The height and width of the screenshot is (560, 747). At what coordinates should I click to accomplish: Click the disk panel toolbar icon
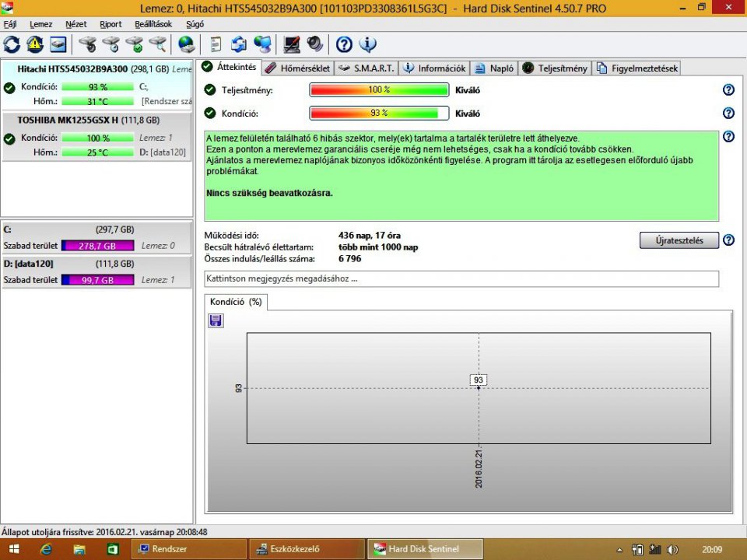(58, 45)
